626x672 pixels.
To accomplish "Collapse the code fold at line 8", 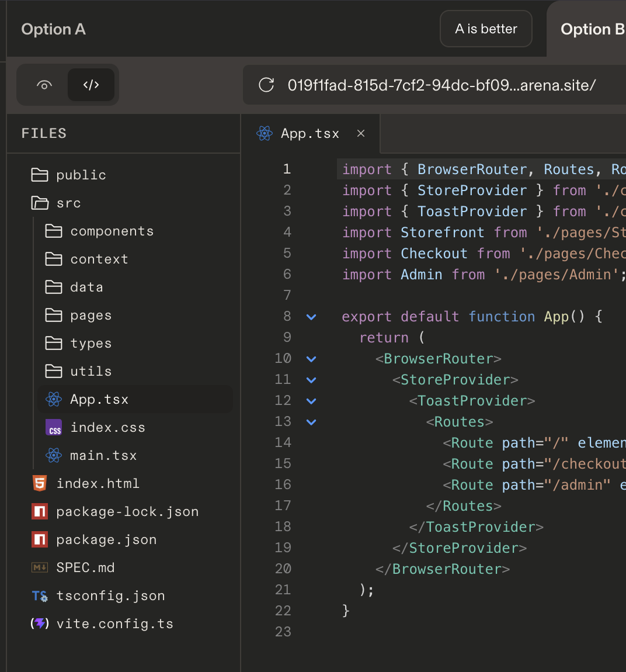I will [x=311, y=317].
